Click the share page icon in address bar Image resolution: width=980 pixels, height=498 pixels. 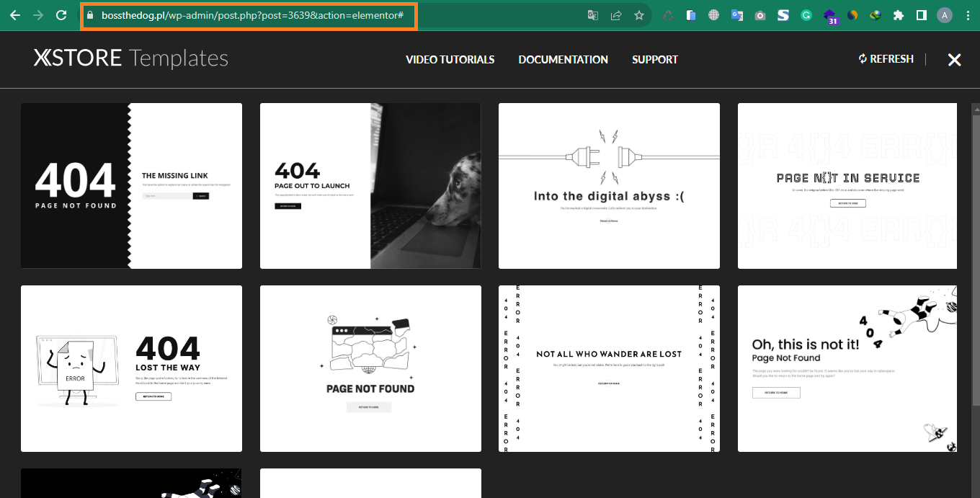click(x=616, y=15)
